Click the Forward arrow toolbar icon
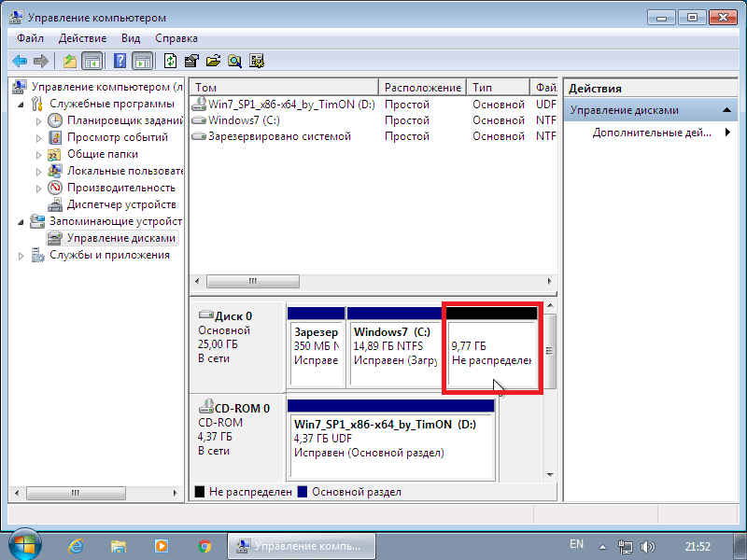The image size is (747, 560). click(x=41, y=61)
